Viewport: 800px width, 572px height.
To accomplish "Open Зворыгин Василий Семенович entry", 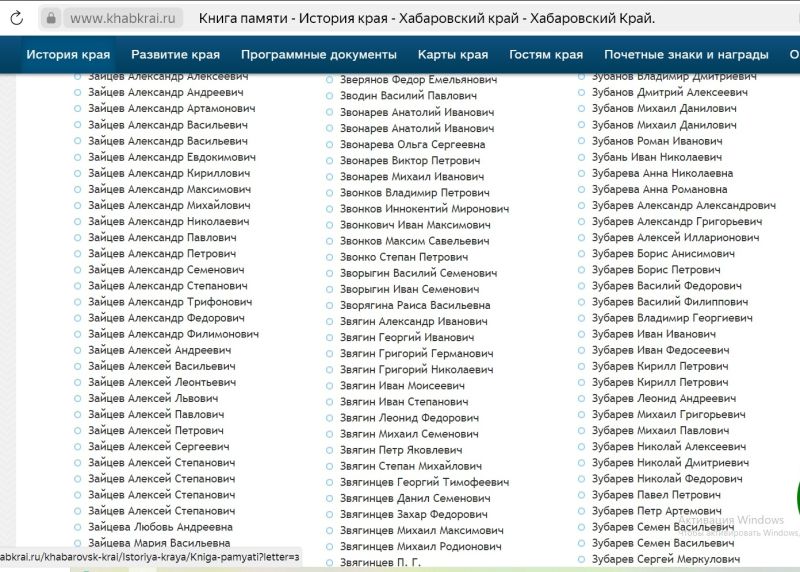I will 418,273.
